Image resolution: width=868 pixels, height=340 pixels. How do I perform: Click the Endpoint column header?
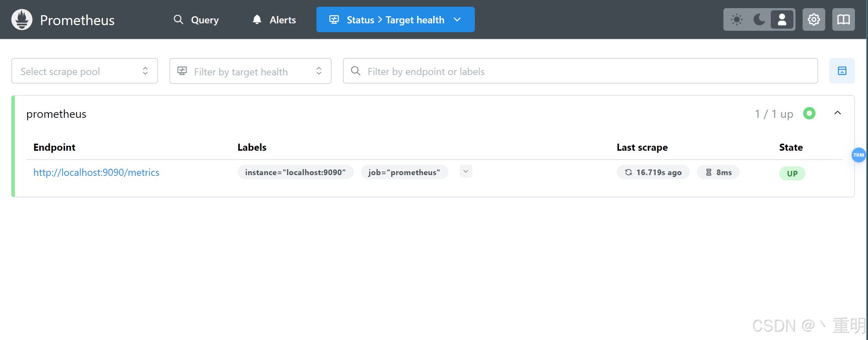54,147
